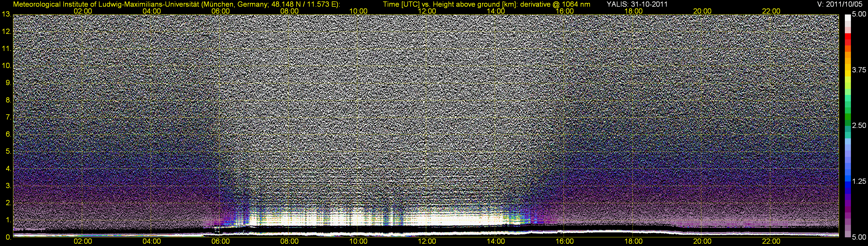Click the 1.25 color scale value
The image size is (868, 246).
click(859, 182)
